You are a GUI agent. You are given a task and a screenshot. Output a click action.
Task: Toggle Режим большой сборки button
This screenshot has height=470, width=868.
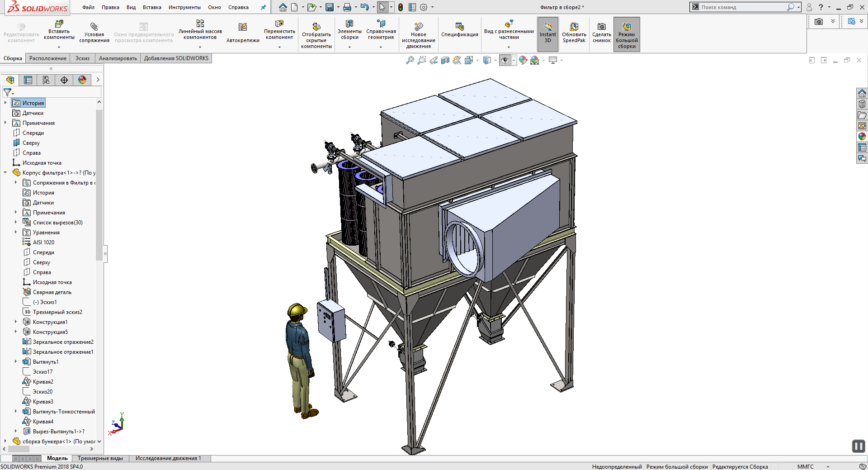[x=627, y=34]
